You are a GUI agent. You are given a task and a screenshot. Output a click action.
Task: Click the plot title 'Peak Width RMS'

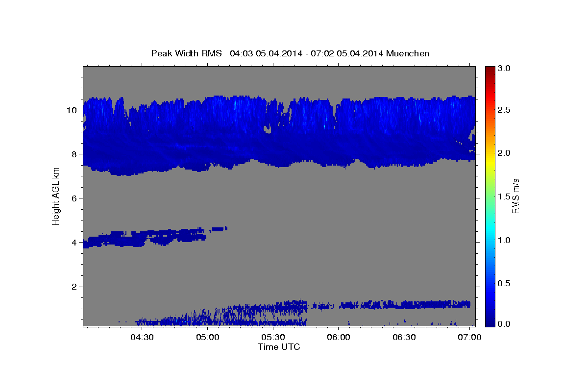point(186,53)
